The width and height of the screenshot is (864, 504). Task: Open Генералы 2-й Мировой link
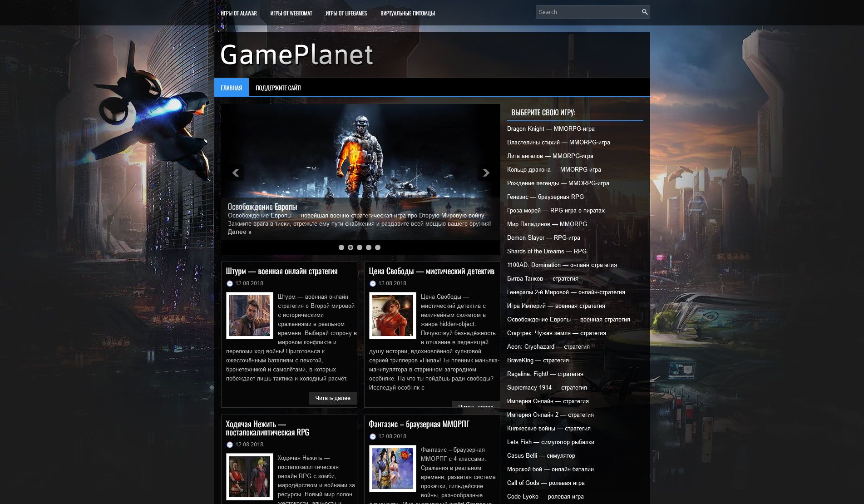tap(566, 292)
